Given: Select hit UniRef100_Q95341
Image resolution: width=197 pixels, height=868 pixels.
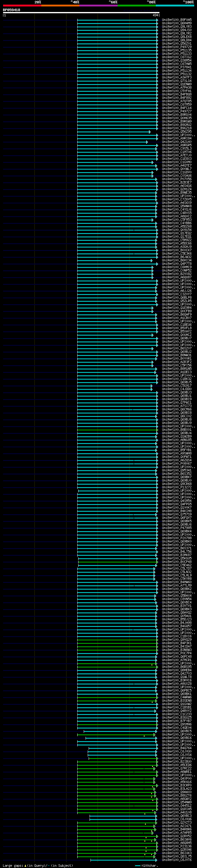Looking at the screenshot, I should (x=176, y=470).
